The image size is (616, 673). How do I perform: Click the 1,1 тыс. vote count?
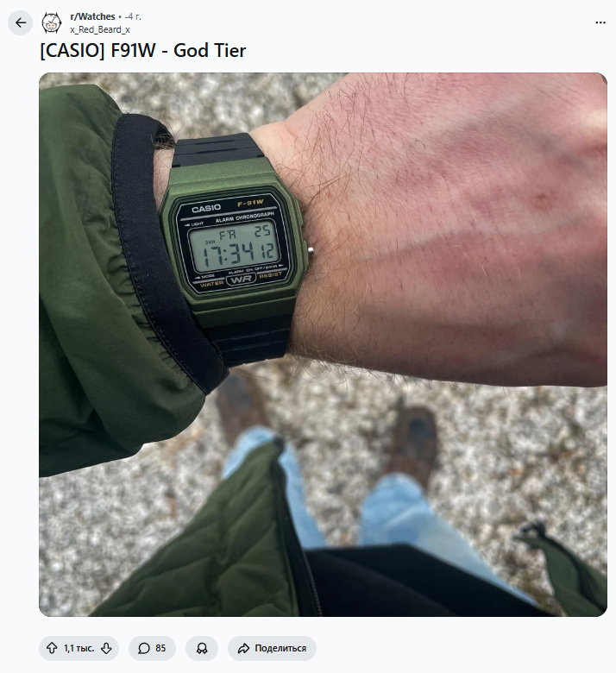coord(79,648)
